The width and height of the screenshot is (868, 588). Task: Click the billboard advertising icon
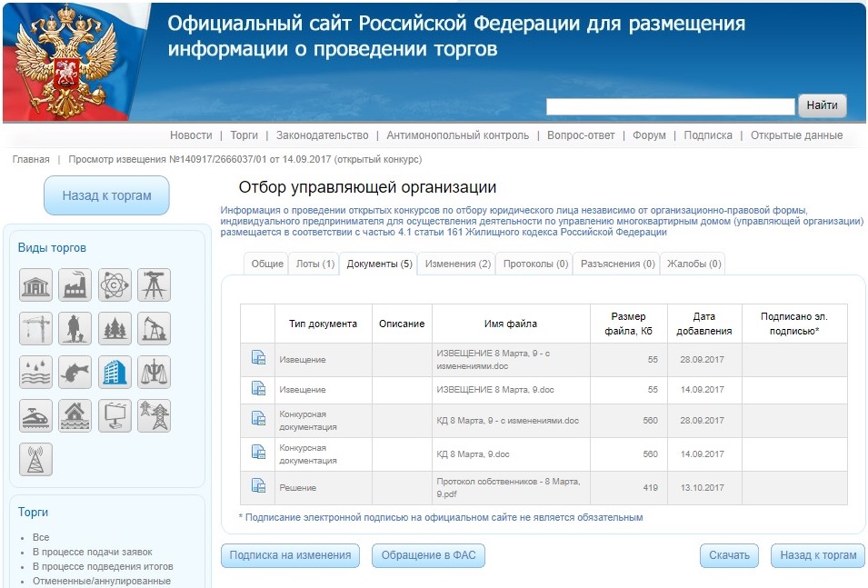tap(115, 415)
